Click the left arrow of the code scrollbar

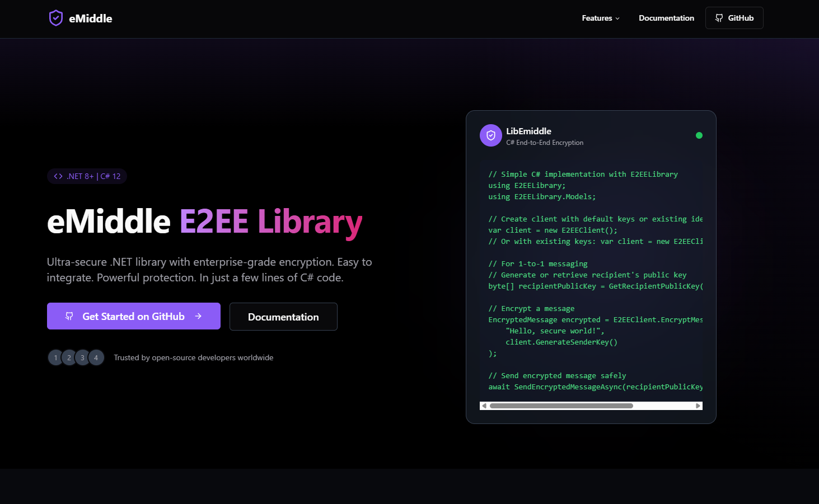pos(484,405)
